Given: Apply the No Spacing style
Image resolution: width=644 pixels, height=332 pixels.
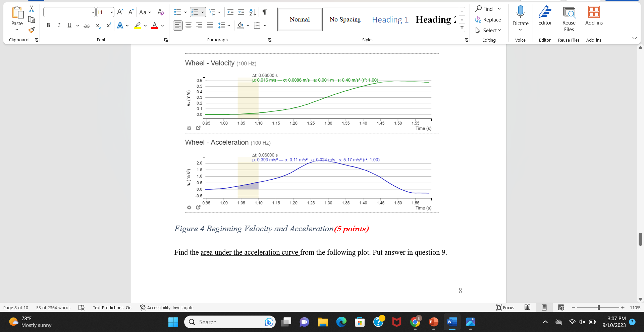Looking at the screenshot, I should pyautogui.click(x=345, y=19).
